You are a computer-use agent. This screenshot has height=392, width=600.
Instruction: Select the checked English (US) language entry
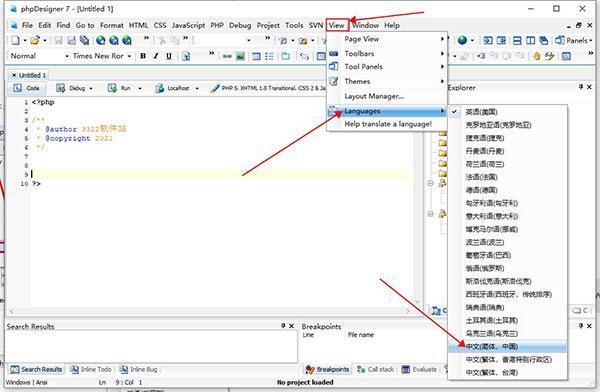[507, 112]
